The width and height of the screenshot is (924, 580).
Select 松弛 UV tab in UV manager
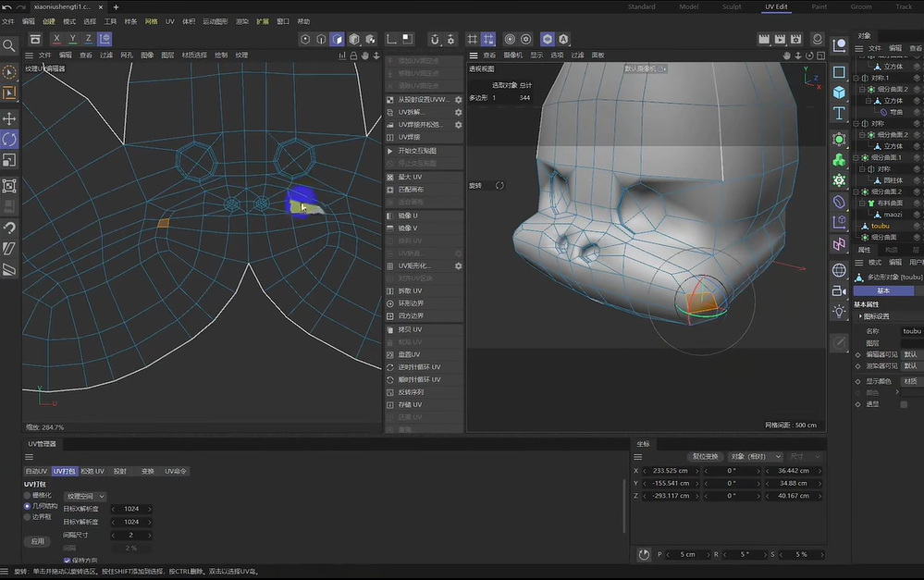click(x=92, y=471)
